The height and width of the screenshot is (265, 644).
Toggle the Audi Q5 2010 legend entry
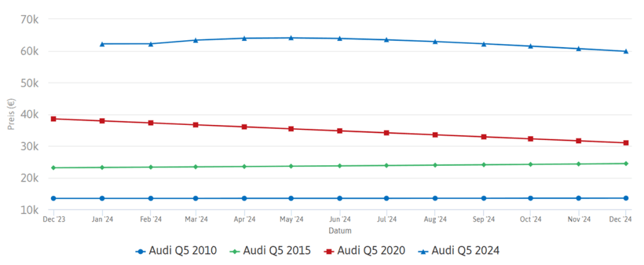pyautogui.click(x=184, y=251)
